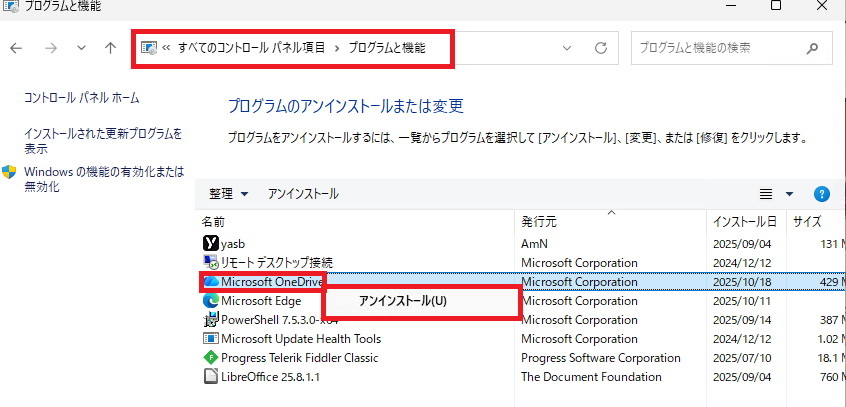Click the アンインストール toolbar button
This screenshot has width=846, height=407.
click(303, 194)
